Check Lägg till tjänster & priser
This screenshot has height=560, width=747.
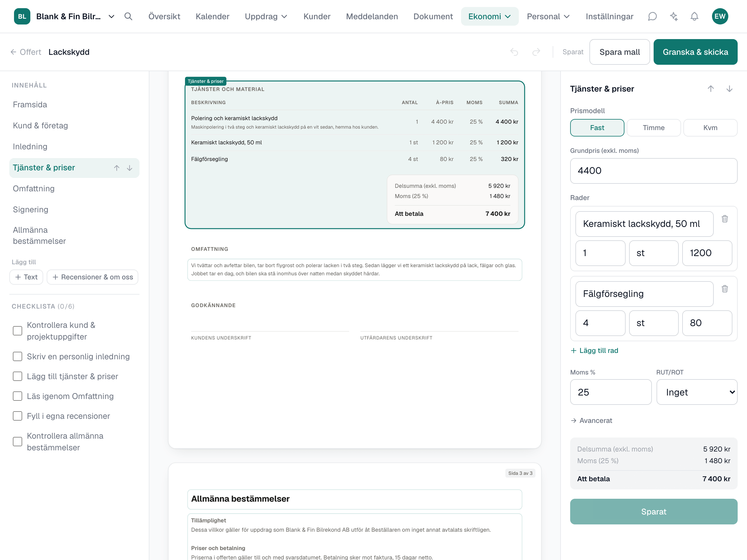click(17, 376)
